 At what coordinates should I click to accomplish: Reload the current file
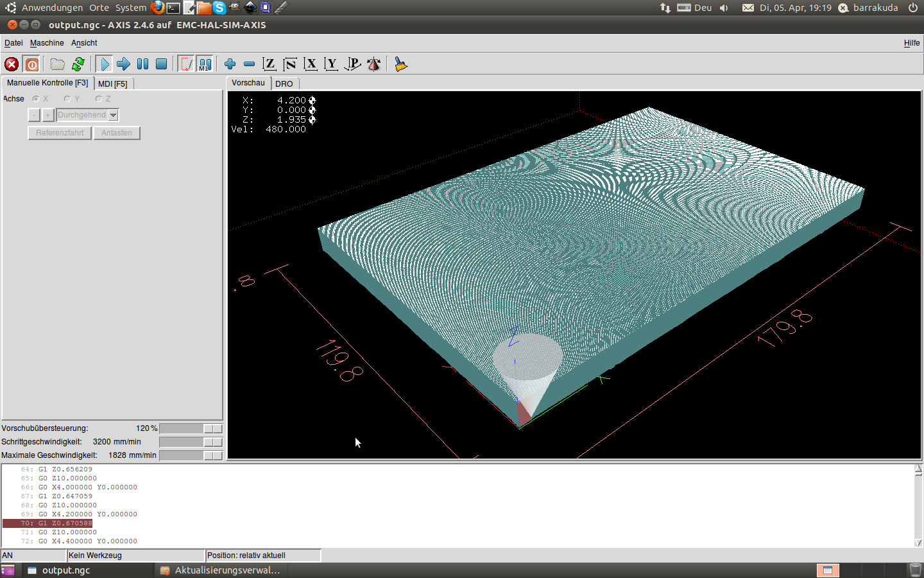click(78, 64)
